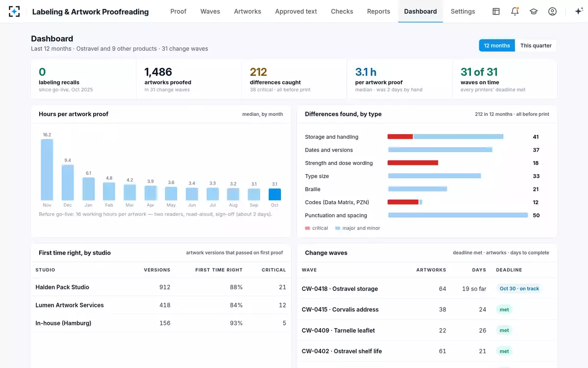Select the Nov bar in hours chart
Image resolution: width=588 pixels, height=368 pixels.
pos(47,169)
